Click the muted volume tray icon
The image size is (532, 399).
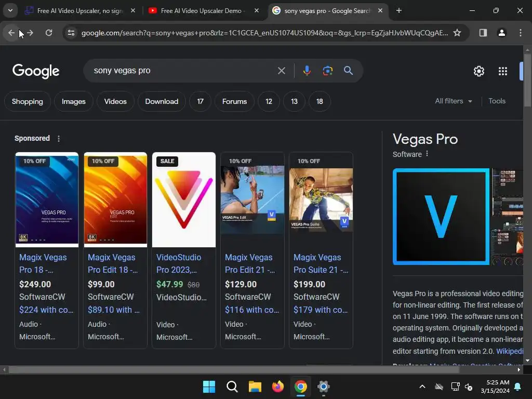469,387
